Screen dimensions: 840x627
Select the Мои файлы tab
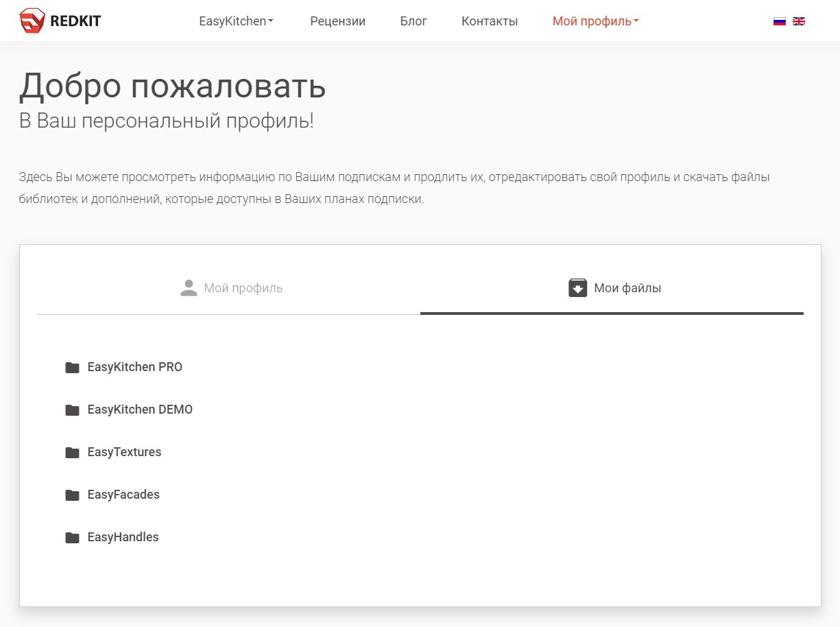coord(612,288)
